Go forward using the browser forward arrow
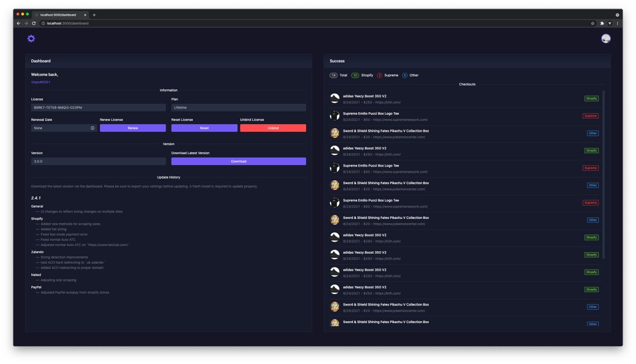This screenshot has height=364, width=636. click(x=26, y=23)
